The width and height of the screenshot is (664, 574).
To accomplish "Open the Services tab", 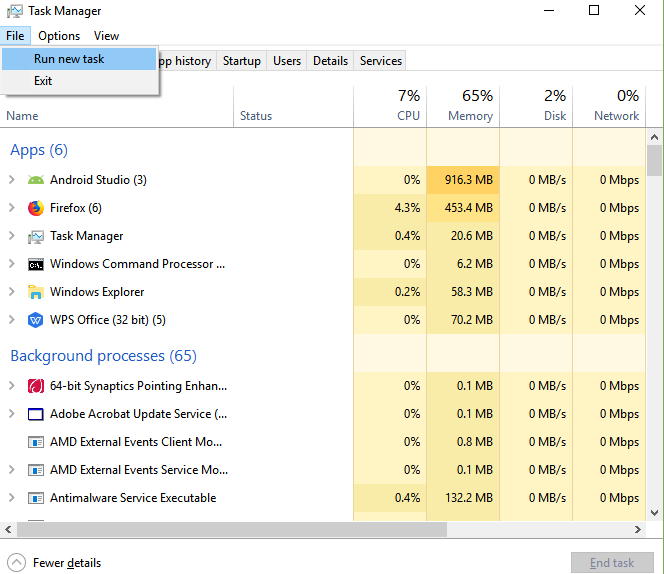I will tap(380, 61).
